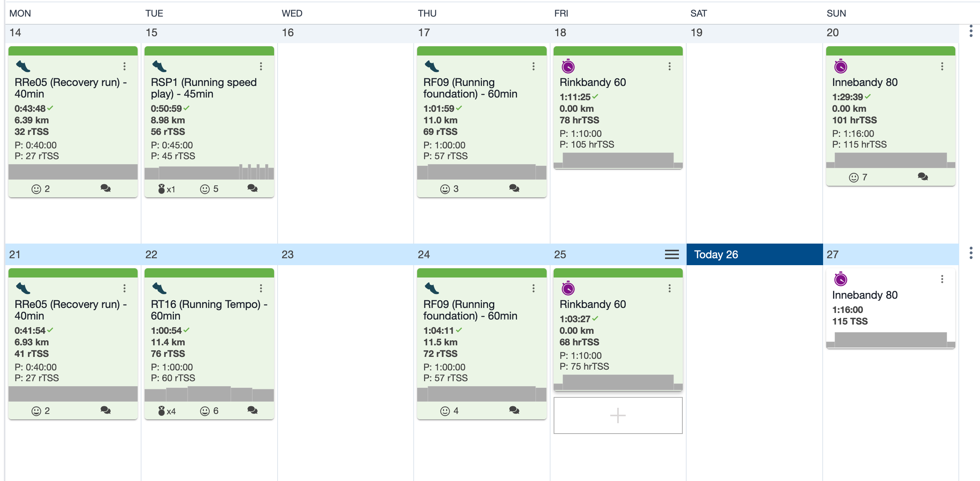
Task: Open the Rinkbandy 60 workout title, day 25
Action: coord(593,304)
